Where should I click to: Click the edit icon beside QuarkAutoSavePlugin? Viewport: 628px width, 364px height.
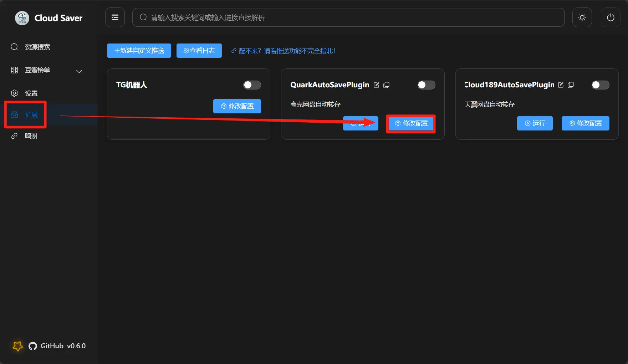pyautogui.click(x=376, y=85)
